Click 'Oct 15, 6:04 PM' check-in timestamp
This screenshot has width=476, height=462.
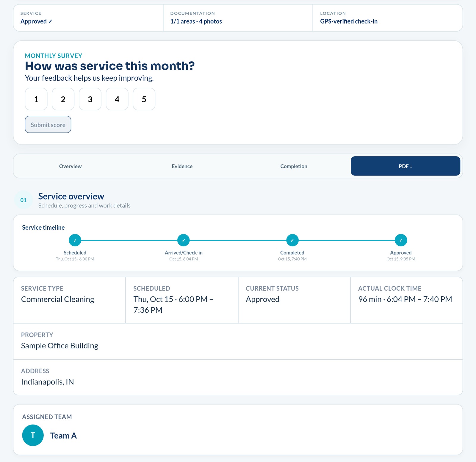click(184, 259)
